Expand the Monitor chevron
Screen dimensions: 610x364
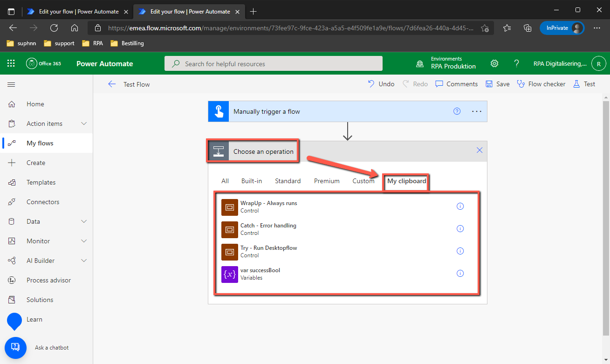tap(84, 241)
